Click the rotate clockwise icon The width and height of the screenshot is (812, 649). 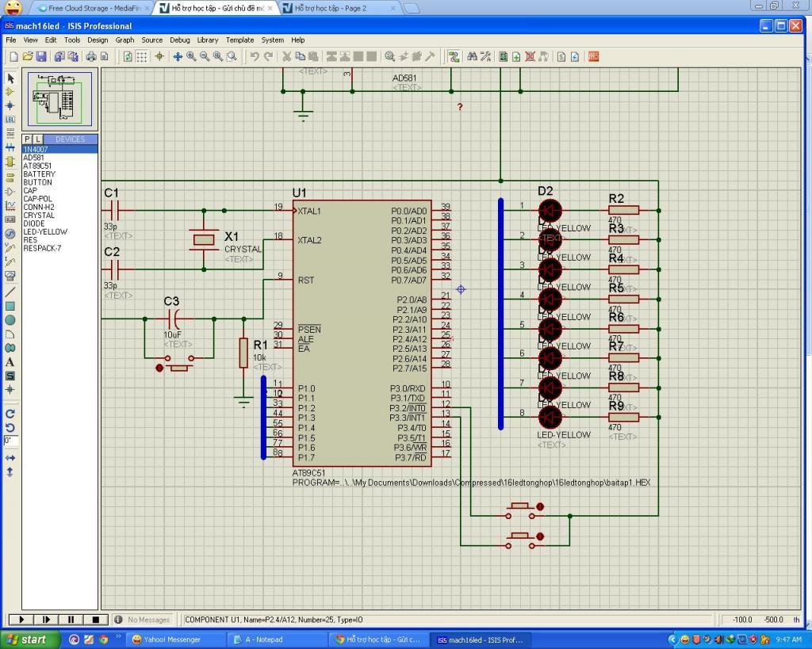10,414
